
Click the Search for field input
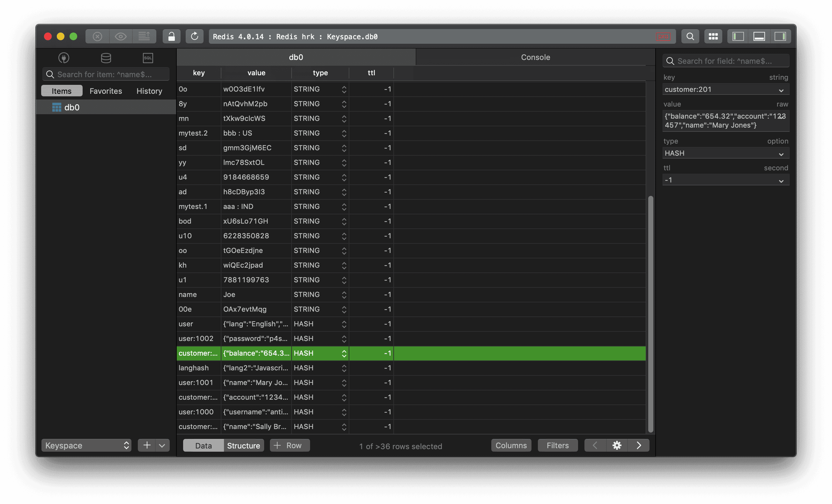(726, 61)
